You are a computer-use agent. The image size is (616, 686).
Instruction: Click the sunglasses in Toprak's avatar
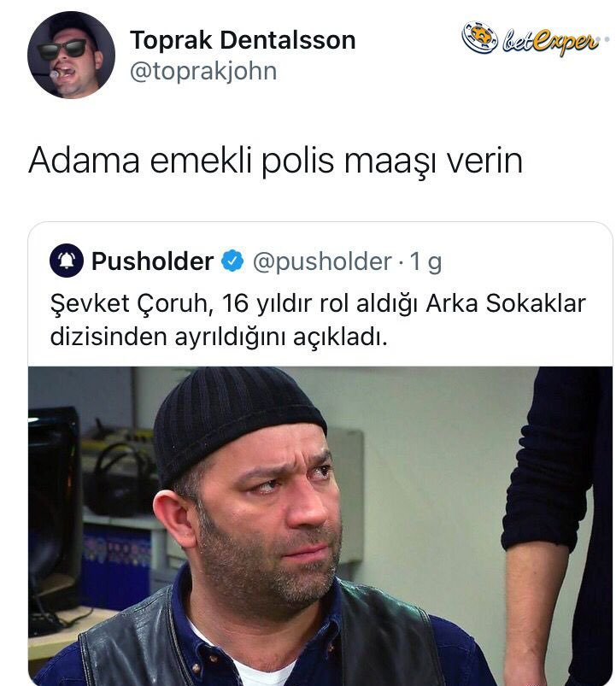click(62, 49)
